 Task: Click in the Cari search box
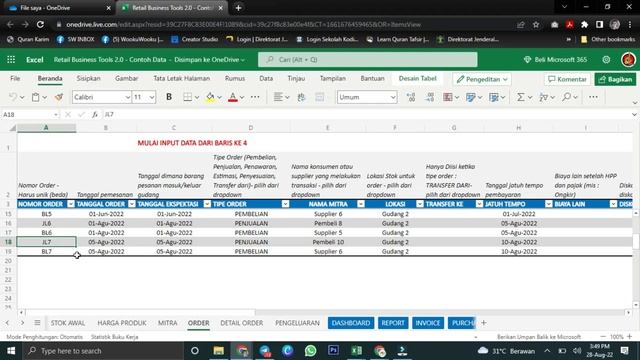367,60
